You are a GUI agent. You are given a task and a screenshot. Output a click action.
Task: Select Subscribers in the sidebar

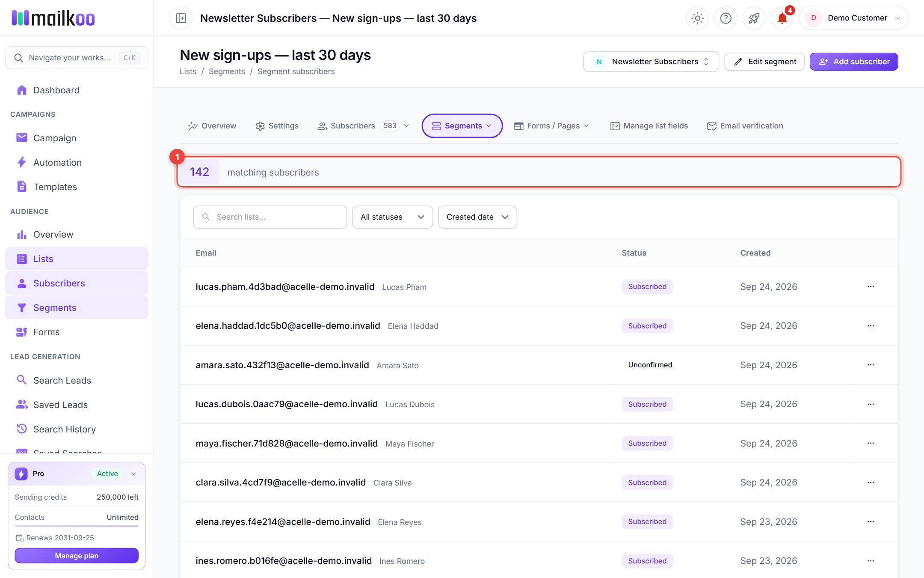click(77, 283)
